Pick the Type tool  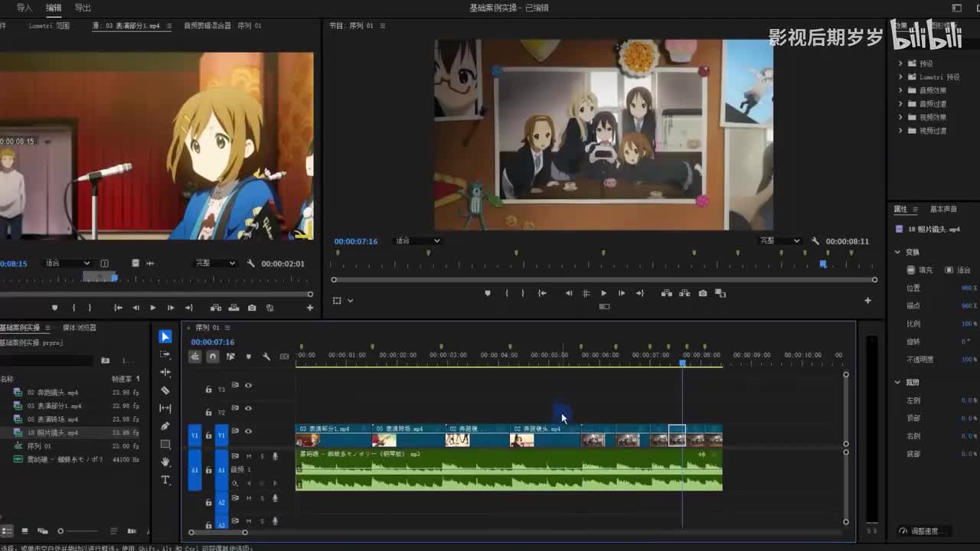click(x=165, y=480)
